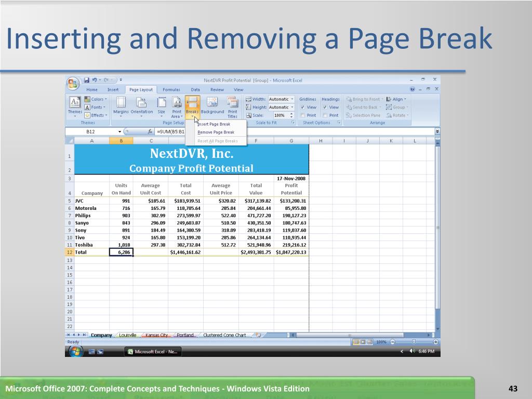Select the Motorola company cell
This screenshot has height=399, width=532.
pos(91,208)
